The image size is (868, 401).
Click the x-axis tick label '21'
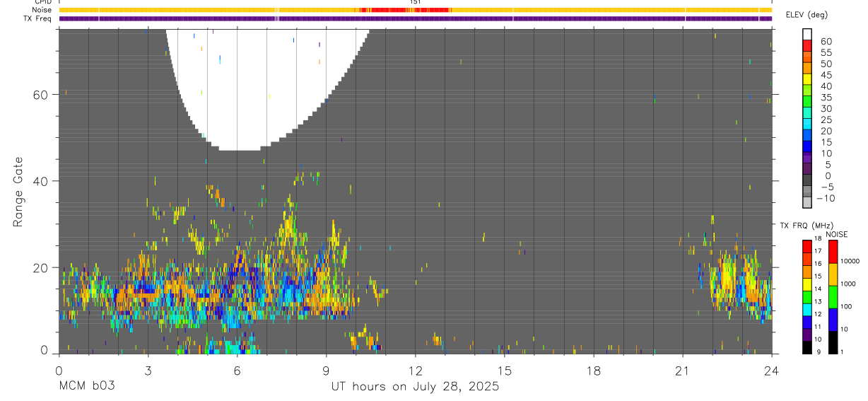pyautogui.click(x=683, y=370)
